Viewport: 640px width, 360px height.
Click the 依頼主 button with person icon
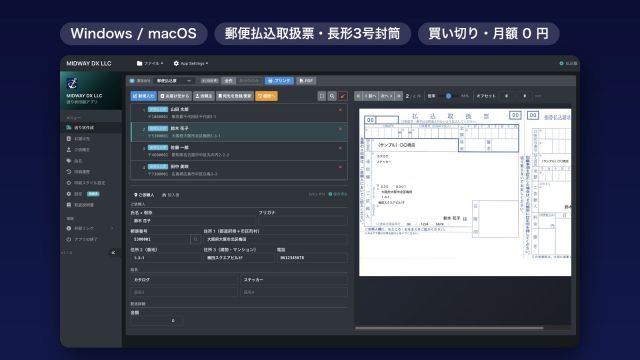point(203,96)
